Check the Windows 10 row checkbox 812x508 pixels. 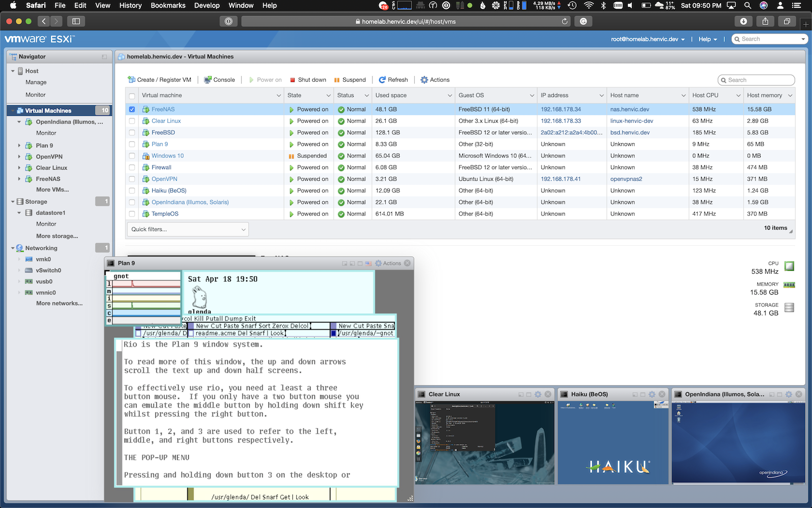[x=132, y=156]
